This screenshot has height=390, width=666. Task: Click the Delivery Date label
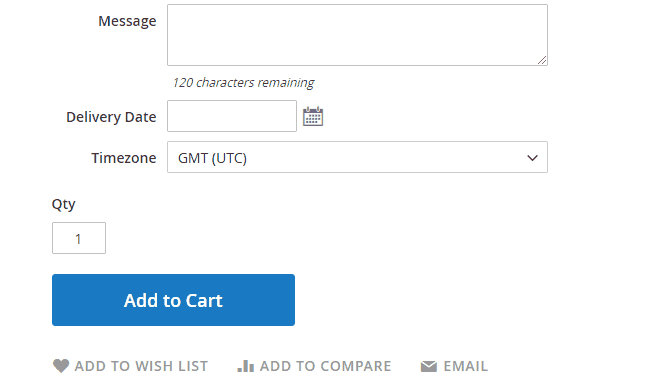(x=111, y=117)
